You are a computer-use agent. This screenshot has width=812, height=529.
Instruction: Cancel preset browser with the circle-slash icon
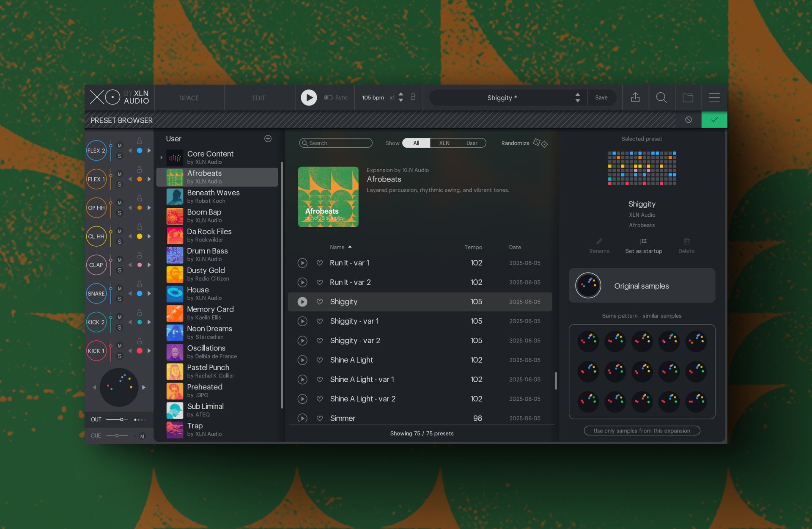[689, 120]
